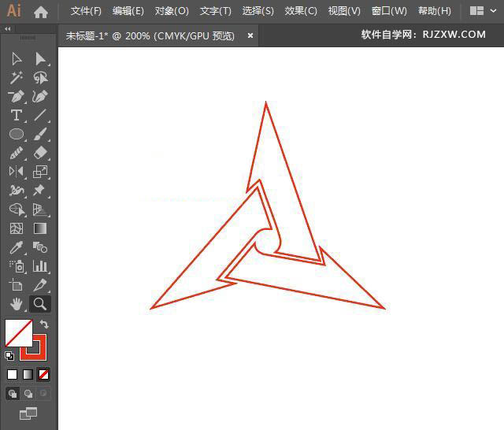Image resolution: width=504 pixels, height=430 pixels.
Task: Open the 编辑(E) menu
Action: click(x=128, y=11)
